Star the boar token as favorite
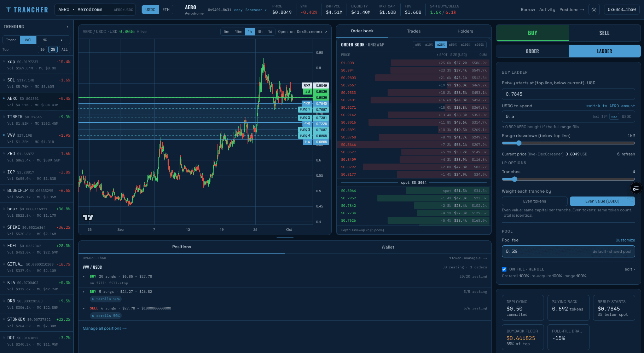 (4, 209)
